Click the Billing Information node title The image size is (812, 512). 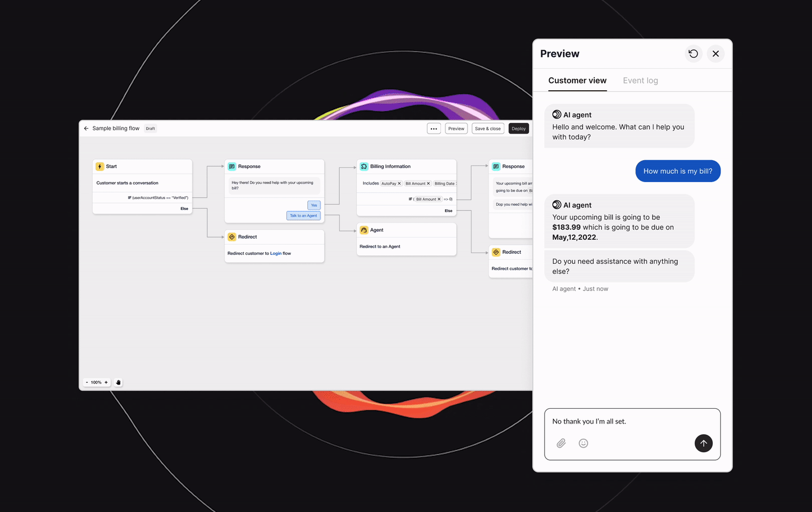[x=390, y=166]
